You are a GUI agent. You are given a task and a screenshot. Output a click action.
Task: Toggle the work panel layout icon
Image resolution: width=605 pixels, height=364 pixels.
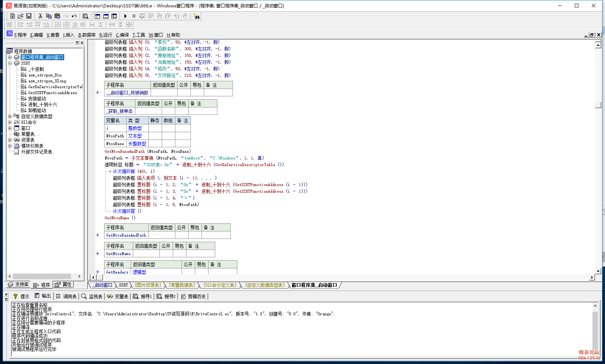pos(97,16)
